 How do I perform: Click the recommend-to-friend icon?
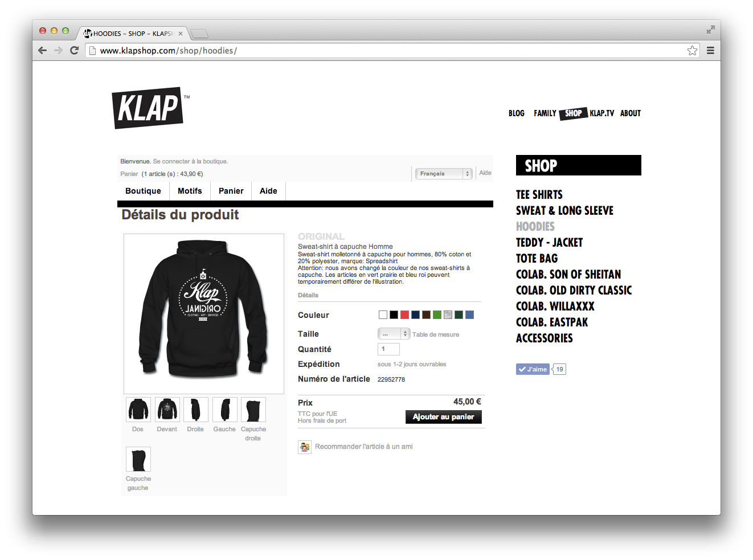tap(305, 447)
